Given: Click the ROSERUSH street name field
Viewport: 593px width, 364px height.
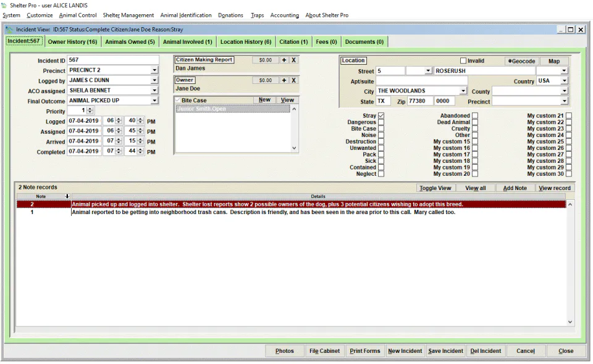Looking at the screenshot, I should click(484, 71).
